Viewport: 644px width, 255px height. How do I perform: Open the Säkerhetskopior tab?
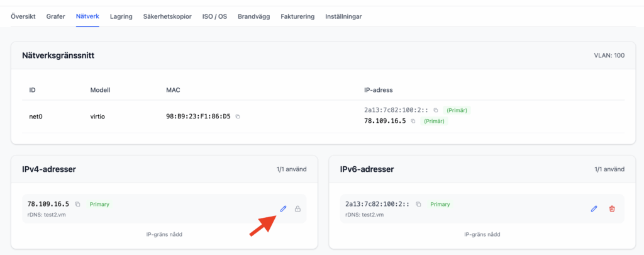click(167, 16)
